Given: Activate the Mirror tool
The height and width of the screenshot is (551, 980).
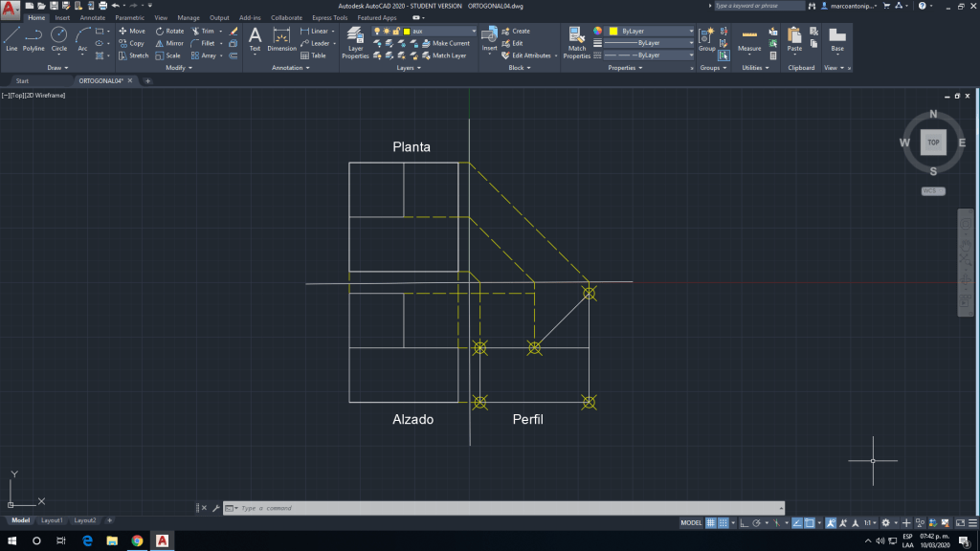Looking at the screenshot, I should coord(168,43).
